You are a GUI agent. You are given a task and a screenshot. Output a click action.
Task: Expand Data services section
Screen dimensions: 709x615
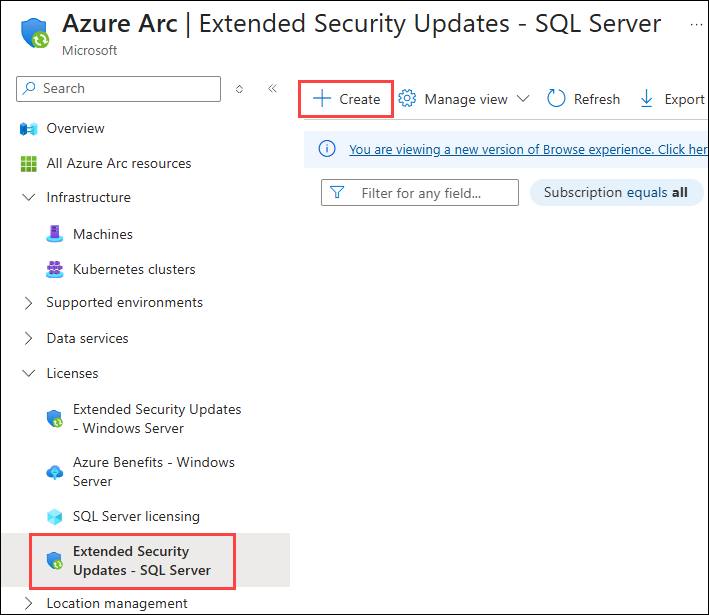[x=28, y=338]
